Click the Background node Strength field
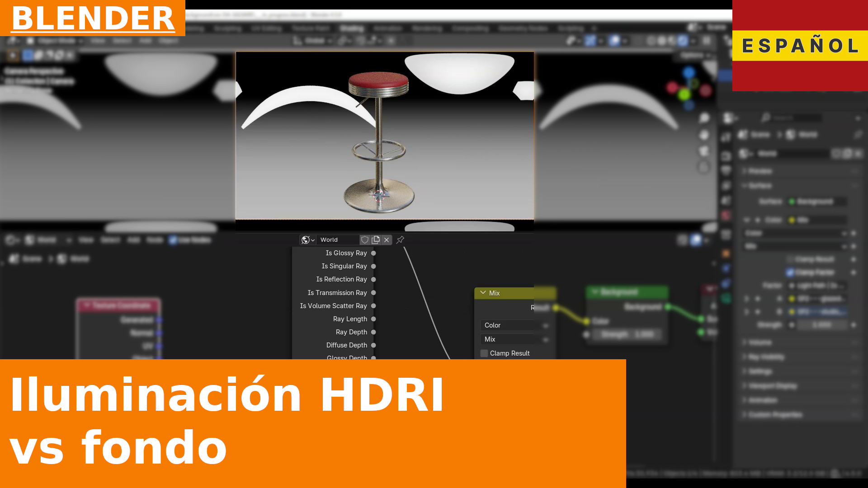The width and height of the screenshot is (868, 488). [627, 334]
